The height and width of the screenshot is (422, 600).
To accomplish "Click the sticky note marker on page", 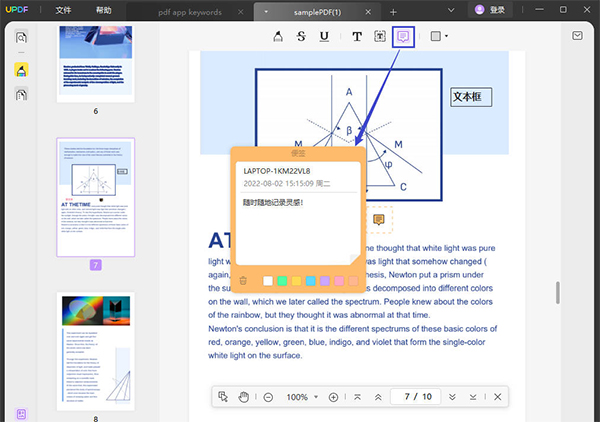I will (x=379, y=219).
